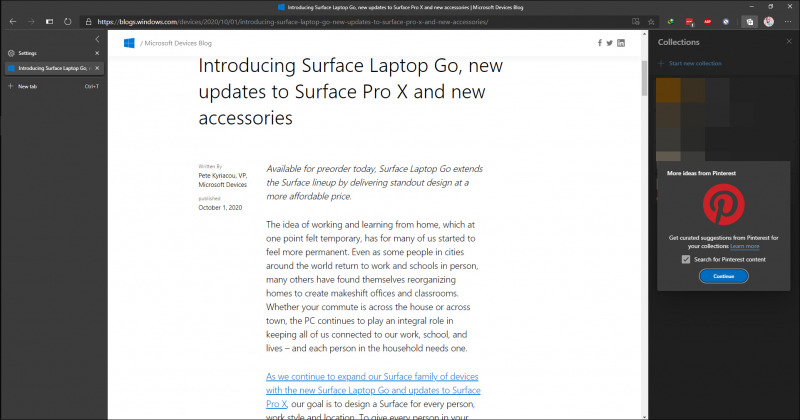Open the profile avatar menu
Image resolution: width=800 pixels, height=420 pixels.
pos(769,21)
